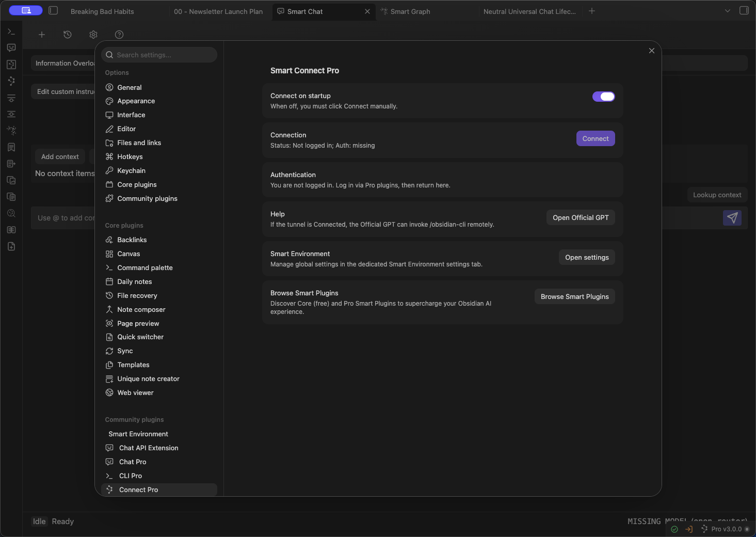The image size is (756, 537).
Task: Open command palette icon in left ribbon
Action: point(11,31)
